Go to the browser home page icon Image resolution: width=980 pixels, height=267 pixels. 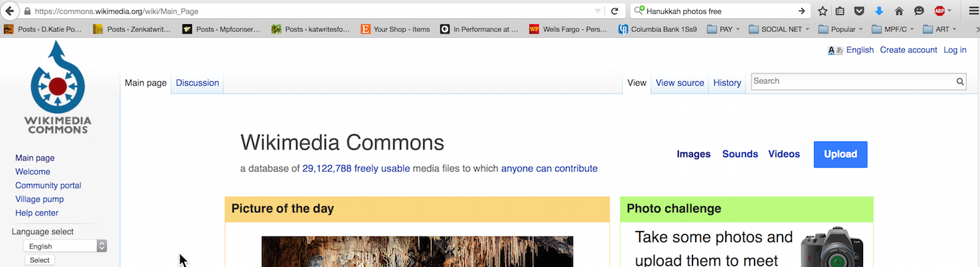pyautogui.click(x=899, y=11)
